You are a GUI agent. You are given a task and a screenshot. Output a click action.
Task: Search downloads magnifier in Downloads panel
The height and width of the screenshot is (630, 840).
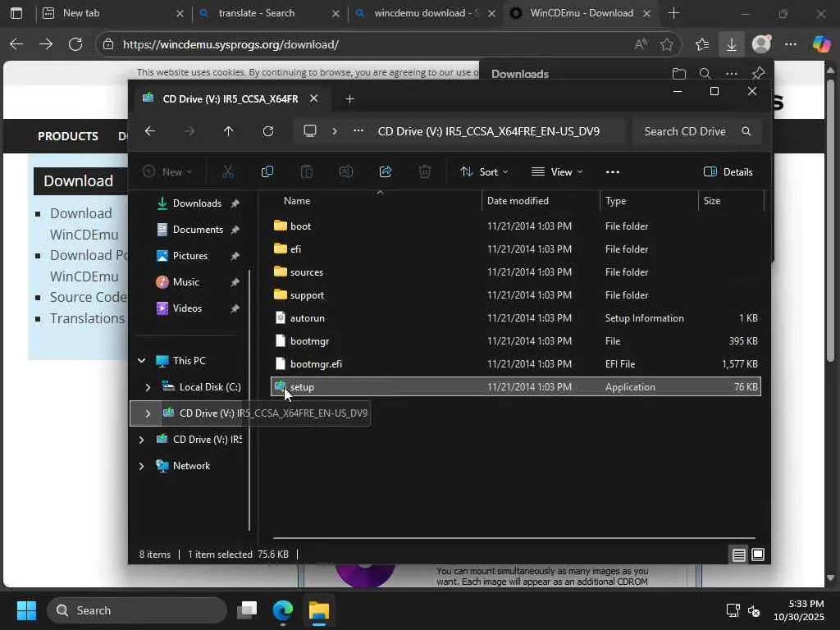point(705,73)
